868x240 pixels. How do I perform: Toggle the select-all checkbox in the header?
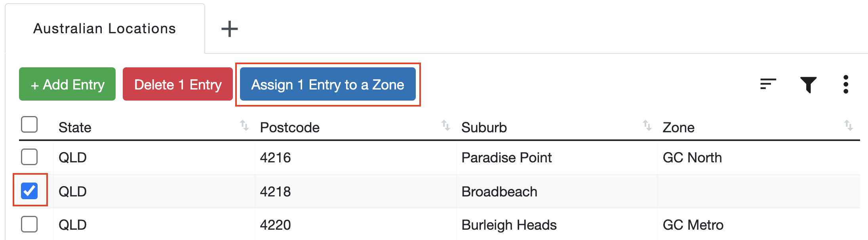coord(29,124)
